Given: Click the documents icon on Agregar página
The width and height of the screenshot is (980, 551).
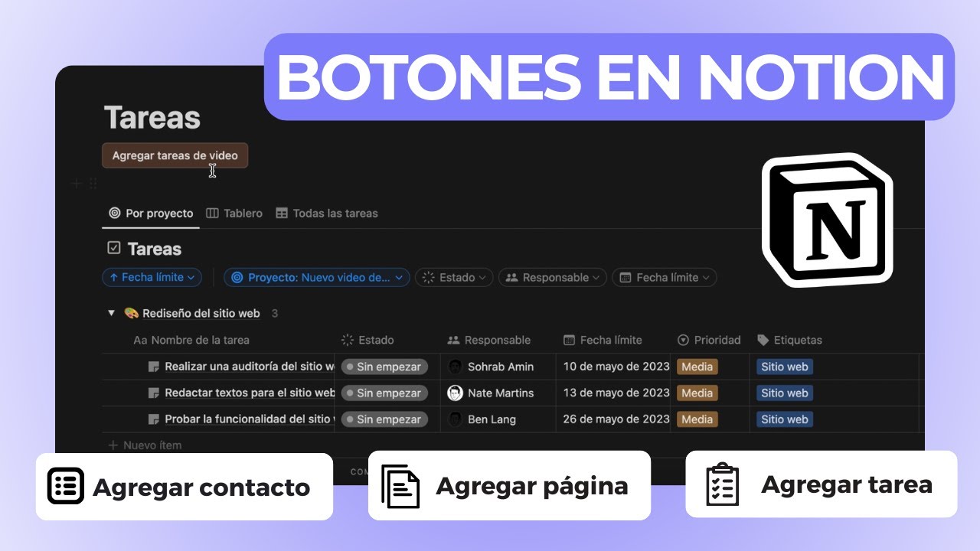Looking at the screenshot, I should [x=401, y=486].
